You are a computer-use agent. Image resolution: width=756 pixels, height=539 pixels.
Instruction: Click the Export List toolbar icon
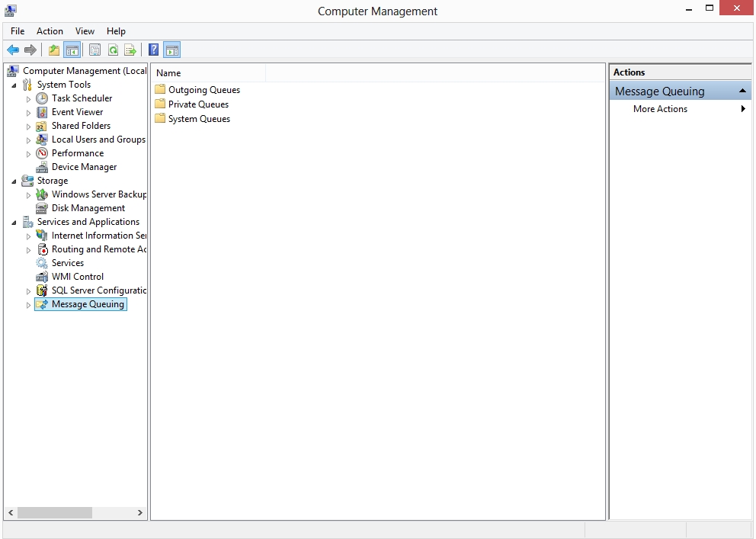click(x=130, y=50)
